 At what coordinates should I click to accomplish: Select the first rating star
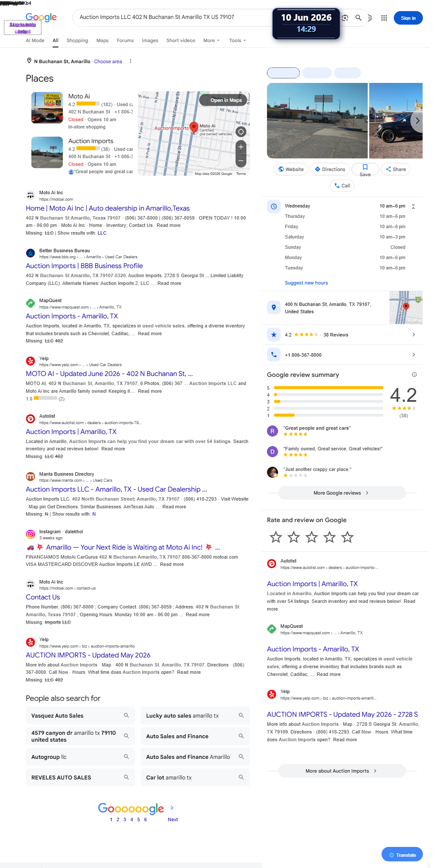(x=276, y=537)
